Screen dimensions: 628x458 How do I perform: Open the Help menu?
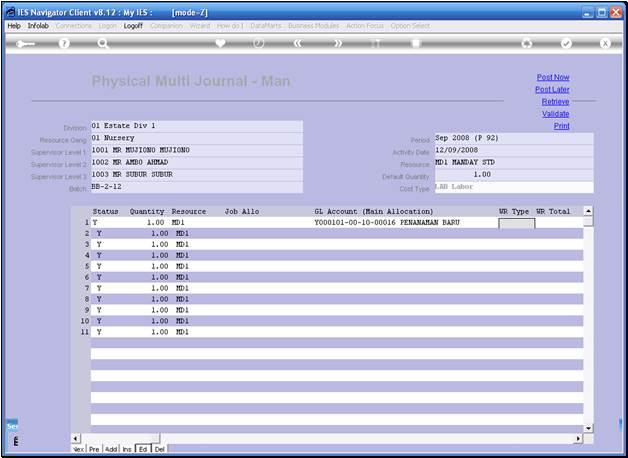tap(14, 26)
